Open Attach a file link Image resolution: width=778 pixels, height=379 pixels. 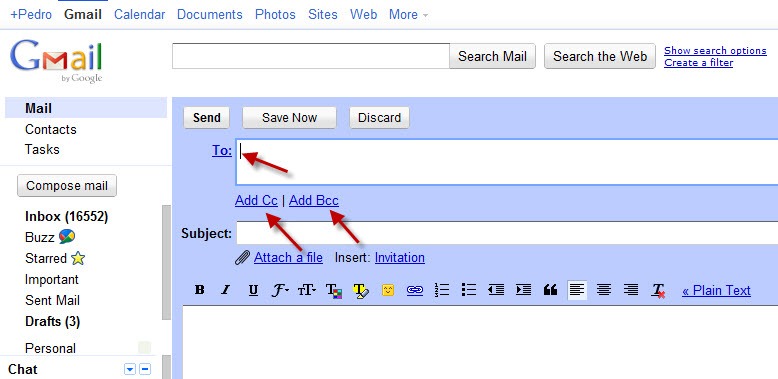288,258
